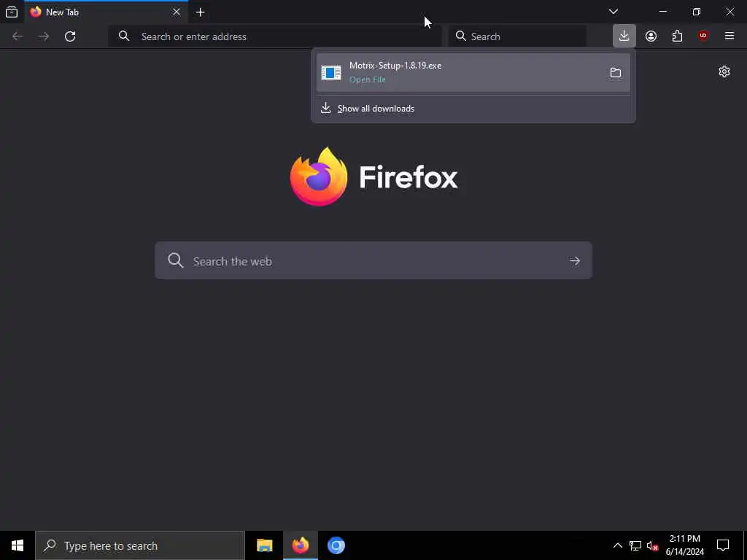Click Type here to search taskbar box
The image size is (747, 560).
click(x=140, y=545)
